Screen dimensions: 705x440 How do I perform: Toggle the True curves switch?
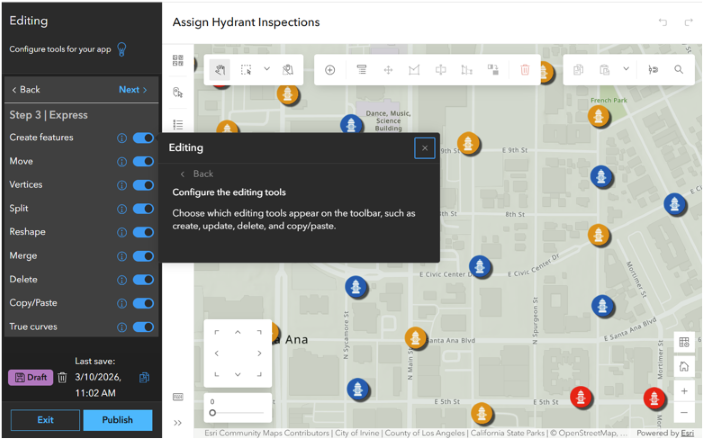click(x=143, y=327)
